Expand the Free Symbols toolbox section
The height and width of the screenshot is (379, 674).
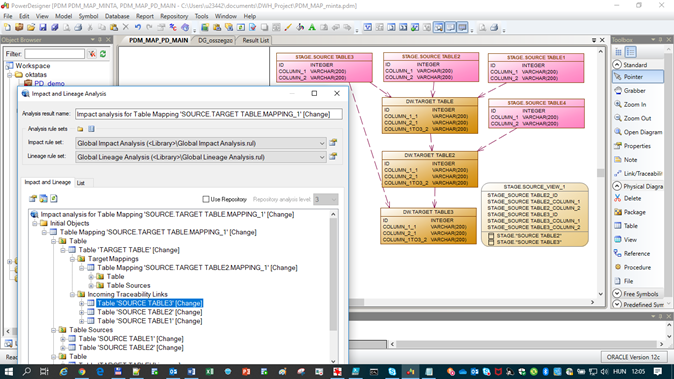pyautogui.click(x=617, y=293)
